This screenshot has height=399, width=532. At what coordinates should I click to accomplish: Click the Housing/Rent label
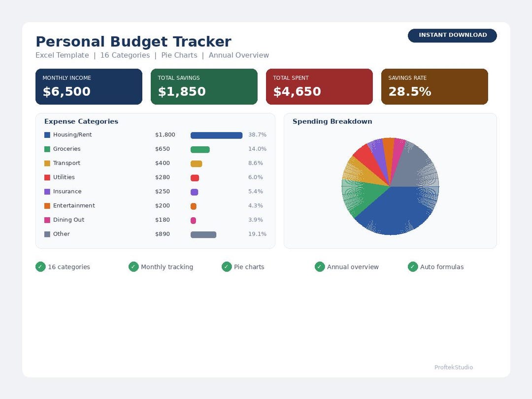(72, 134)
